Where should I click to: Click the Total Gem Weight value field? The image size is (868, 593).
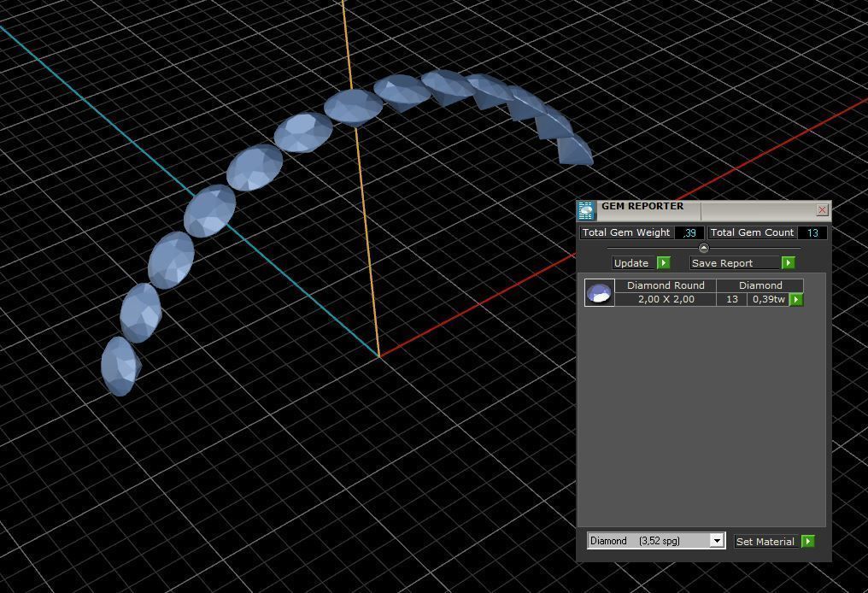click(x=689, y=232)
